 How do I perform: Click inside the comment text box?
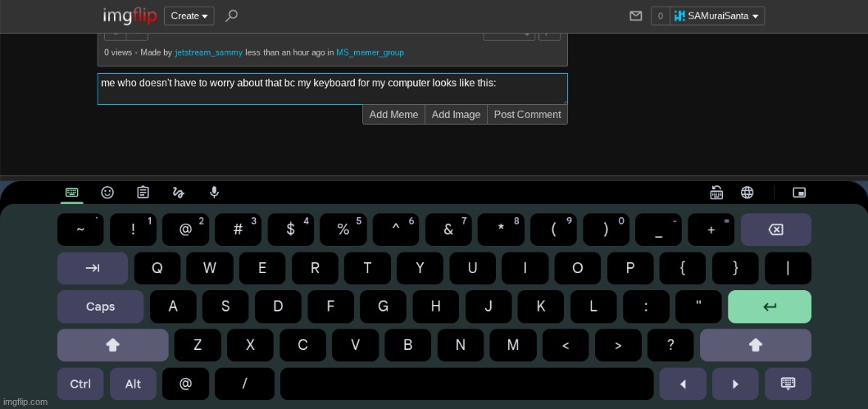tap(332, 89)
